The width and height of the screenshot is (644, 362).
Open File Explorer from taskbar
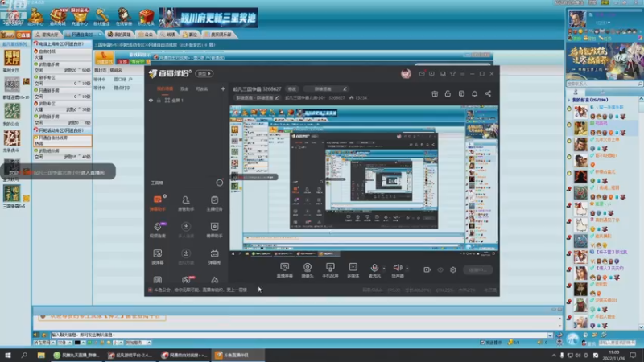41,355
